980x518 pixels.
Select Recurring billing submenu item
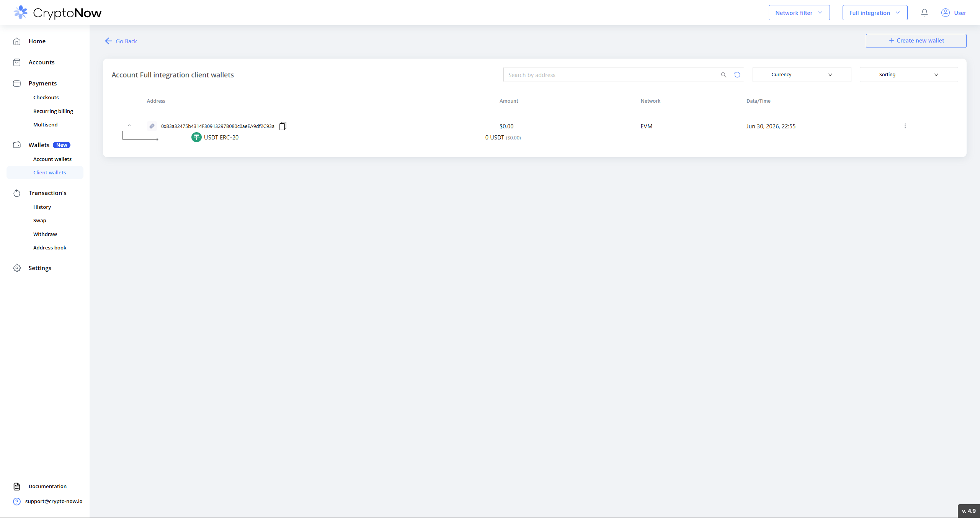tap(53, 111)
